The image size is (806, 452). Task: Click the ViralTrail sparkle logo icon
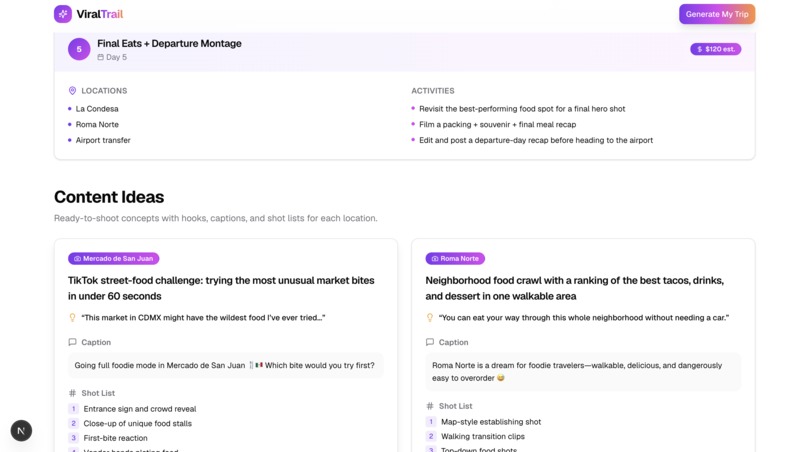(63, 14)
